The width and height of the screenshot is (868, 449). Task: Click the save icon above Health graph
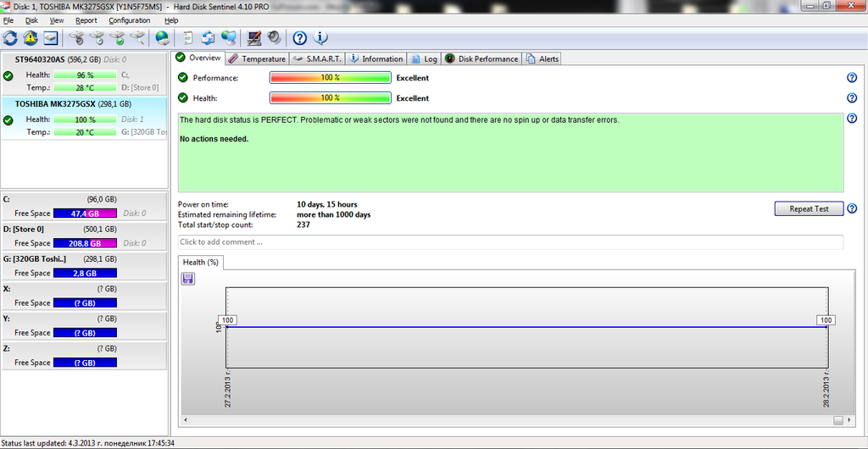[188, 279]
